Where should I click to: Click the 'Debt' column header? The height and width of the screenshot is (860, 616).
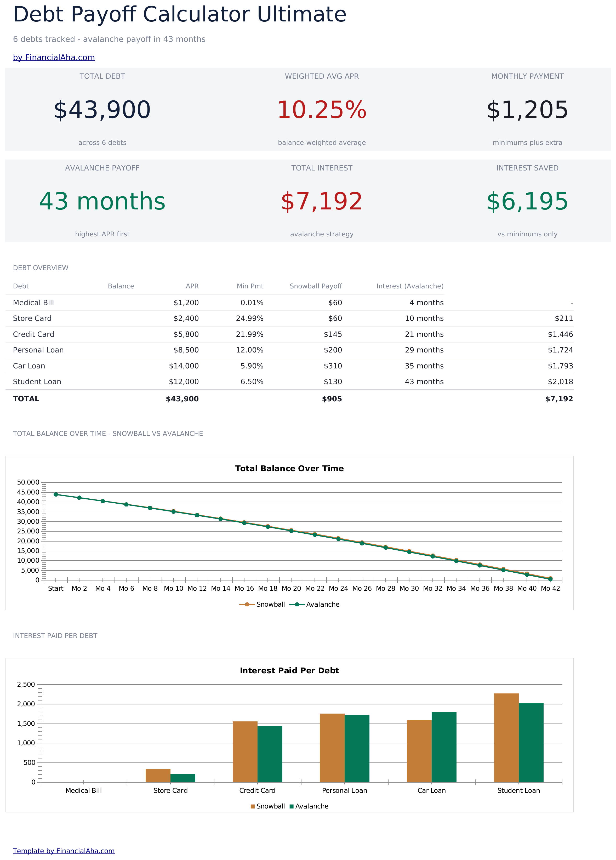[x=21, y=286]
